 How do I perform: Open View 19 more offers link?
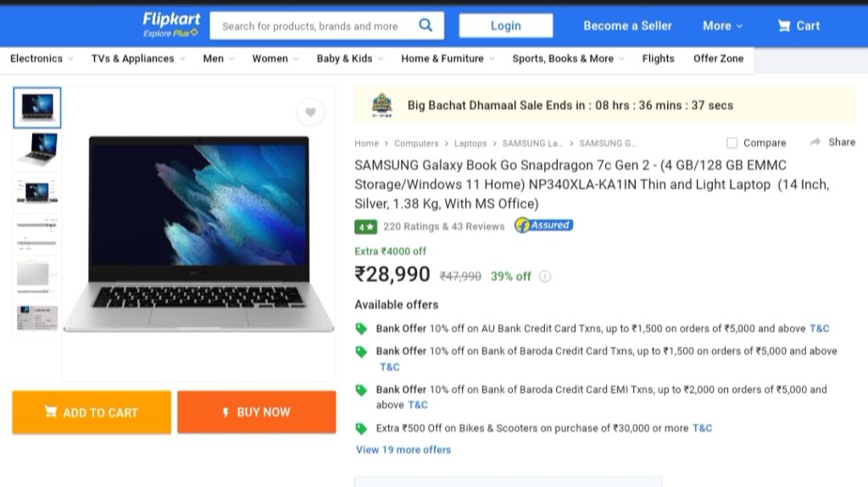[x=403, y=450]
